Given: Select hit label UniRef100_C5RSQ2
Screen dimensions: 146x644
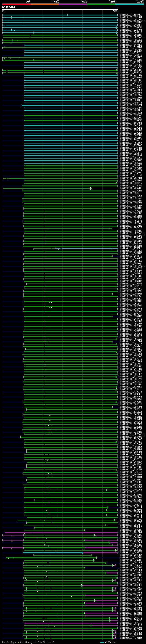Looking at the screenshot, I should (131, 294).
